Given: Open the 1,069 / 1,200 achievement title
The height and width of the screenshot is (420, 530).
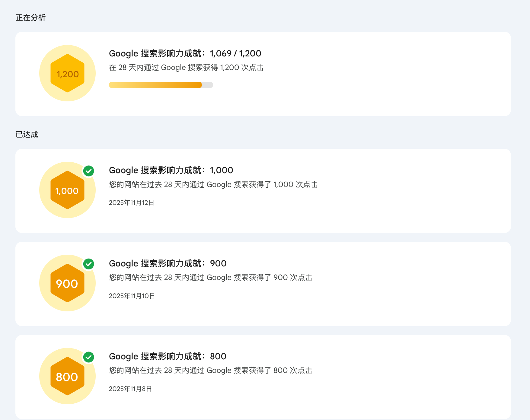Looking at the screenshot, I should [x=185, y=53].
